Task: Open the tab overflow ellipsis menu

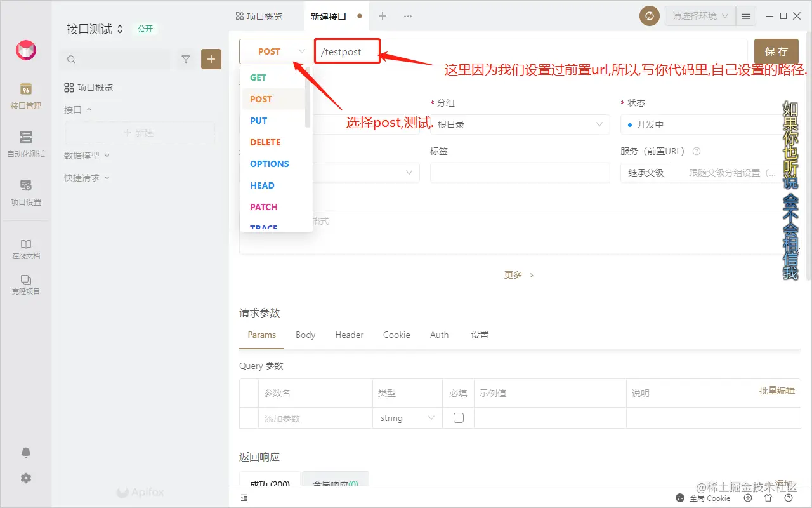Action: [408, 16]
